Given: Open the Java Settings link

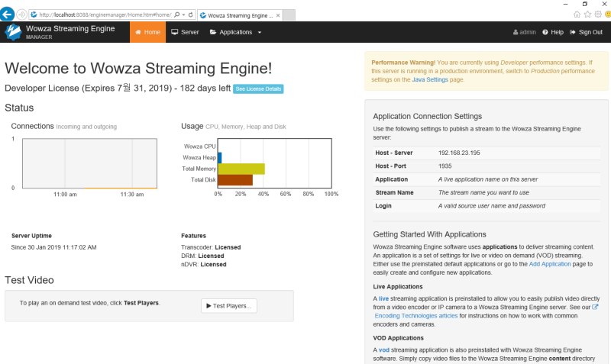Looking at the screenshot, I should (430, 79).
